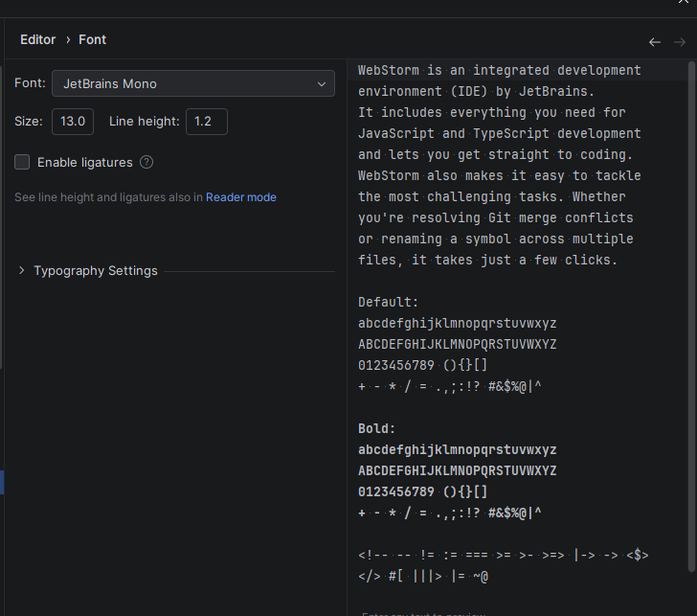Click the '</> #[ |||> |= ~@' preview line

click(x=423, y=577)
